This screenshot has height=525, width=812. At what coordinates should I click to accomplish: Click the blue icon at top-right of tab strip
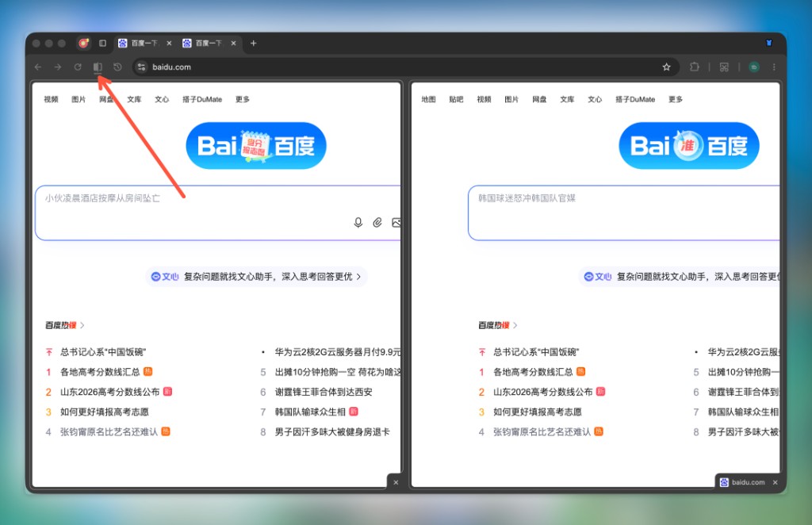[x=769, y=43]
